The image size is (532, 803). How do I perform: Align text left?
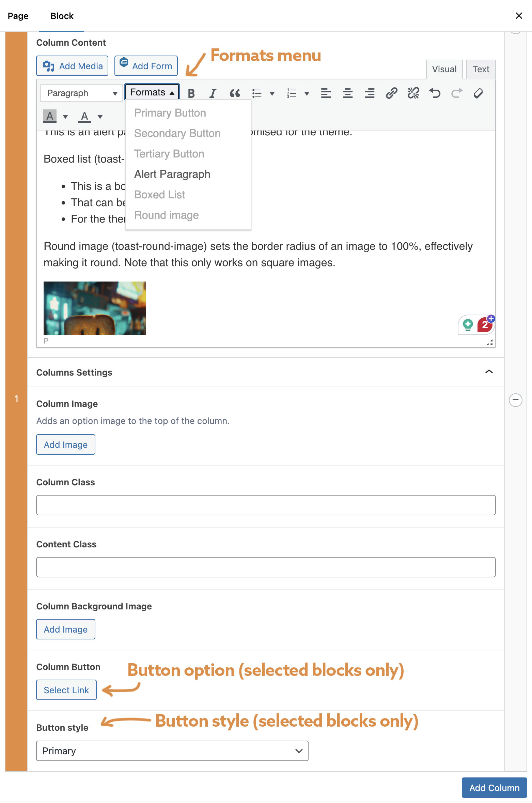click(x=326, y=93)
